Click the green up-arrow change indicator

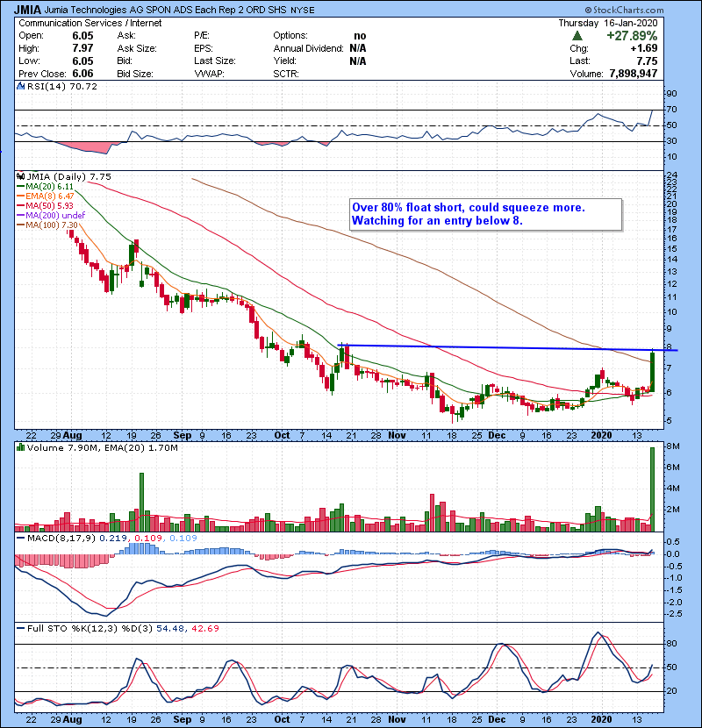click(577, 35)
